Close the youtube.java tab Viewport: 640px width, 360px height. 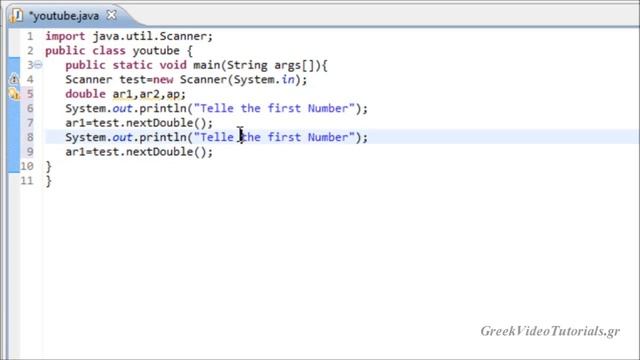(111, 15)
